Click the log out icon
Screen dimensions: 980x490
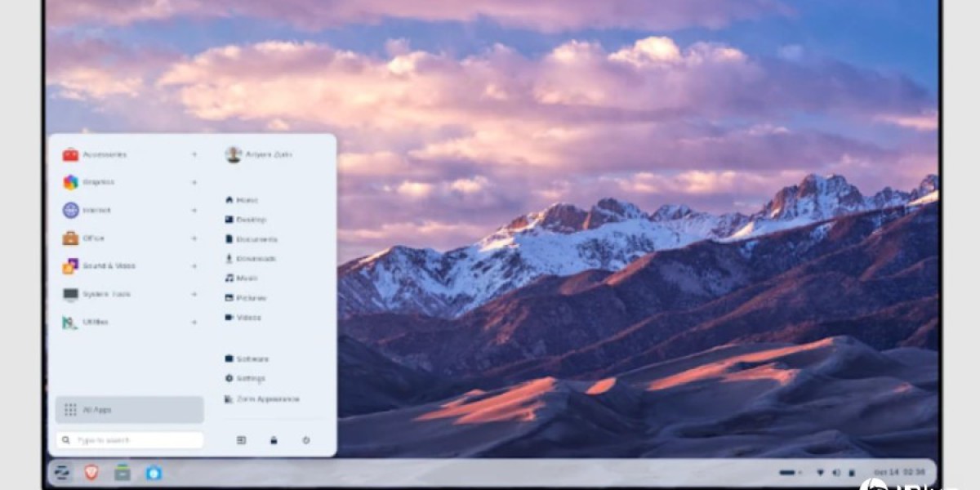pos(242,440)
